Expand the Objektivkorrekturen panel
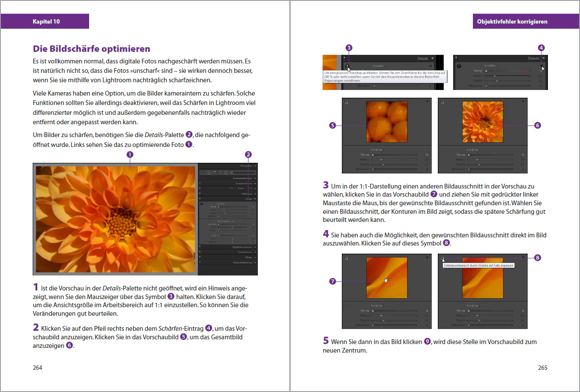Image resolution: width=580 pixels, height=392 pixels. click(255, 247)
